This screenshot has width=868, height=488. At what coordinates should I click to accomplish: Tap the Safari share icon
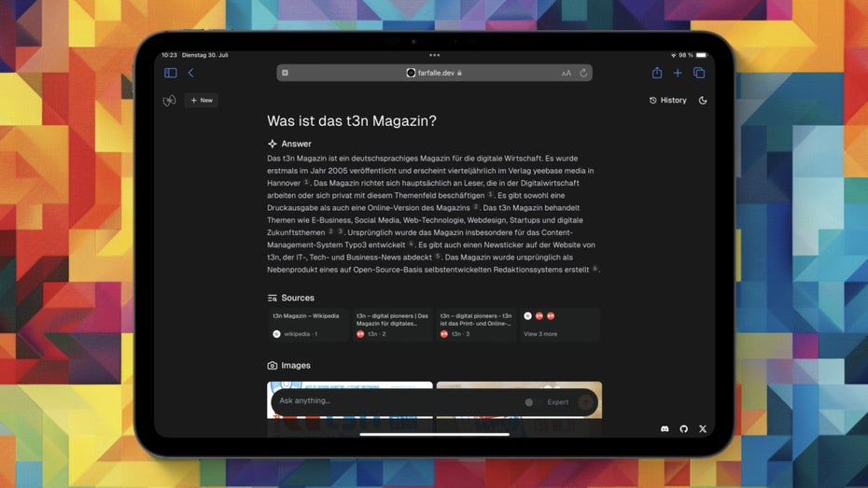click(x=657, y=73)
